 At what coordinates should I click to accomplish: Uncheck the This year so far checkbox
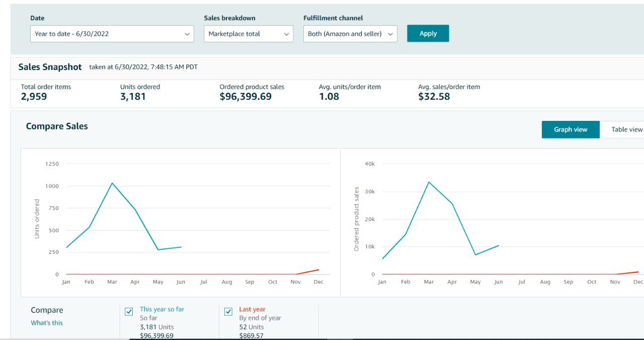(x=129, y=312)
